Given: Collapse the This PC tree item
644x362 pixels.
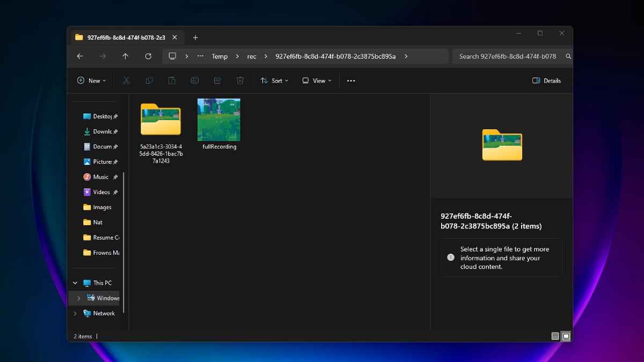Looking at the screenshot, I should tap(75, 283).
